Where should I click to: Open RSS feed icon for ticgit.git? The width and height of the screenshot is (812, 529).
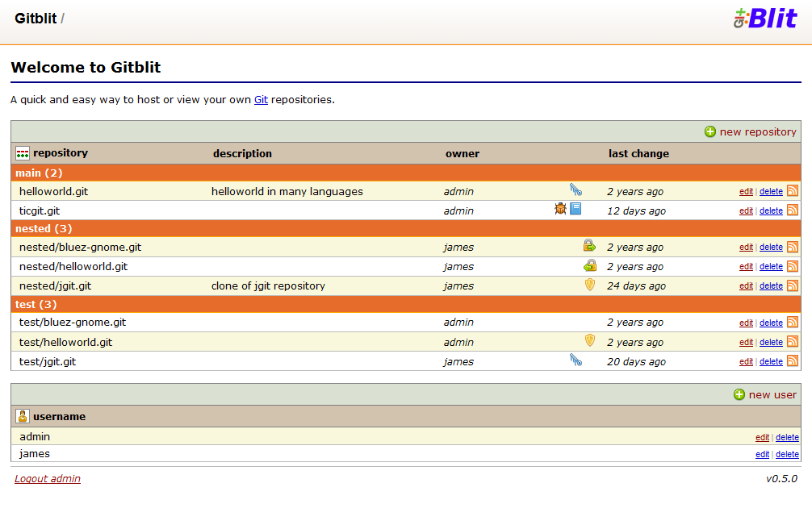coord(793,210)
